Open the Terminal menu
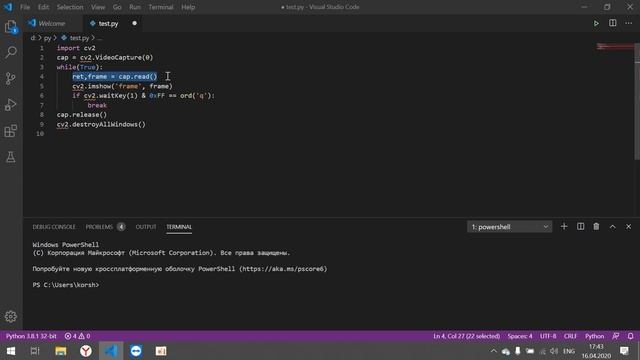 [161, 7]
